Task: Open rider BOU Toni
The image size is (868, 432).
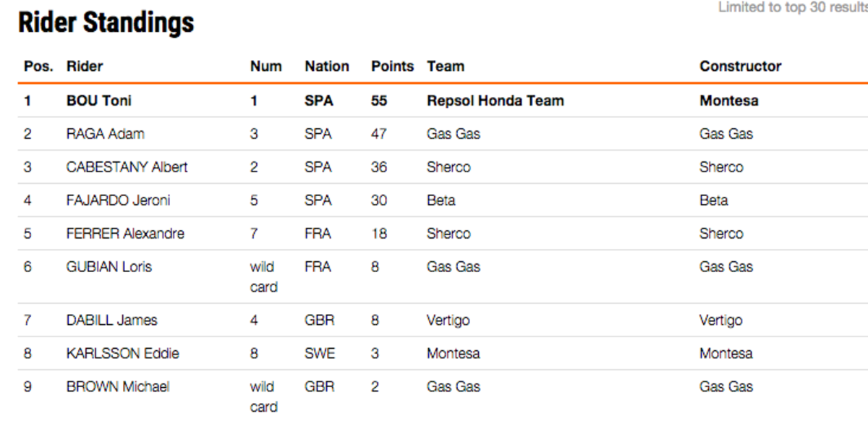Action: tap(99, 101)
